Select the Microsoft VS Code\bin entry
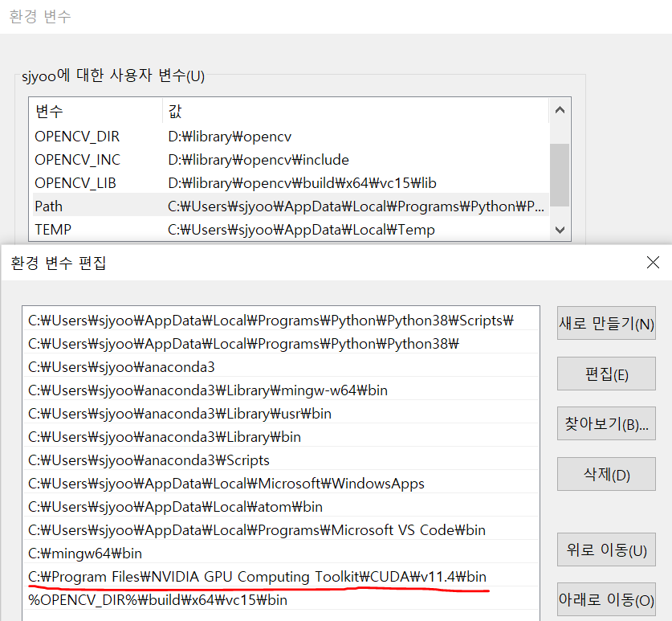 pyautogui.click(x=281, y=530)
